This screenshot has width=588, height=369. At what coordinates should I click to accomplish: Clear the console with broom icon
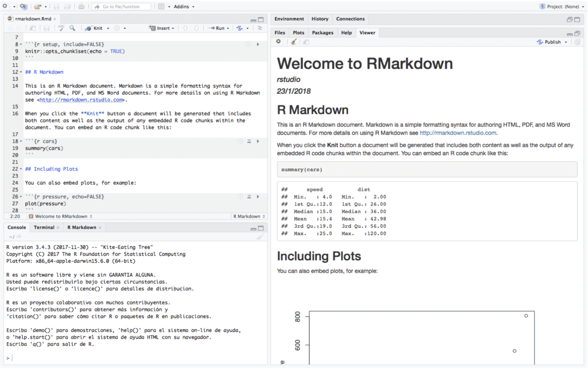point(260,237)
